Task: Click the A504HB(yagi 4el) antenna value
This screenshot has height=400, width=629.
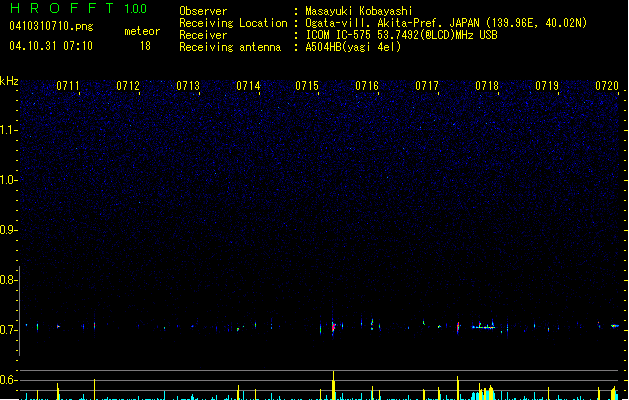Action: [353, 47]
